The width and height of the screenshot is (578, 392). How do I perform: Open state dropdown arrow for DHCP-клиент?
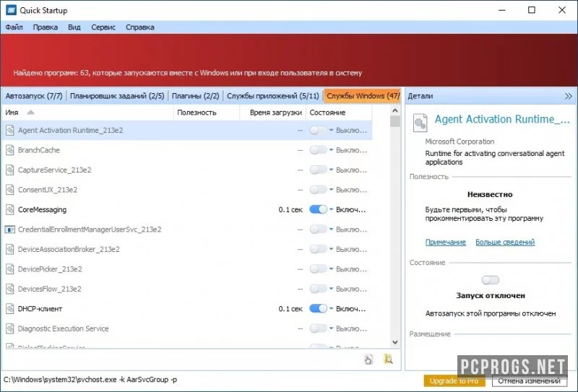[x=331, y=308]
